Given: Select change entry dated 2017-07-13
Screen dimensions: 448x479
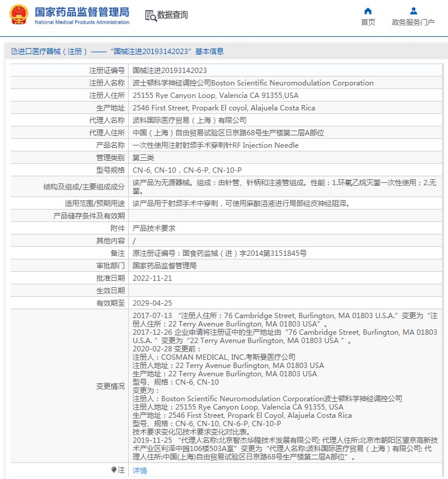Looking at the screenshot, I should tap(285, 320).
